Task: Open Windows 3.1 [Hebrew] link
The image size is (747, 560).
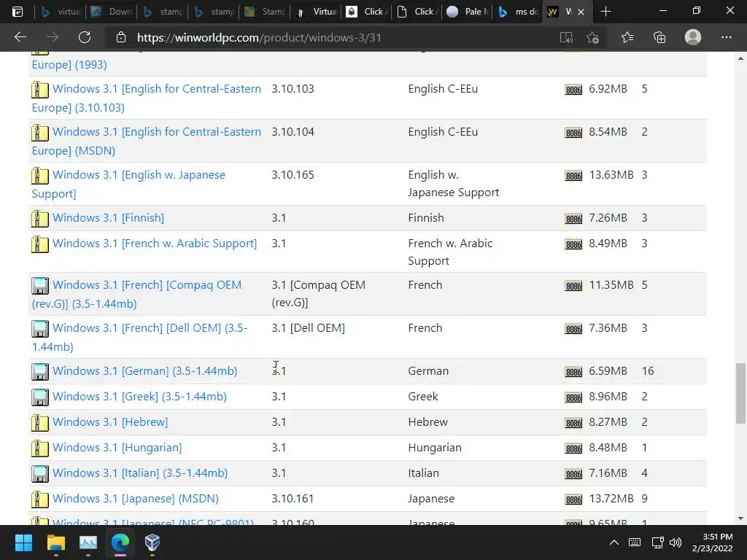Action: pos(110,422)
